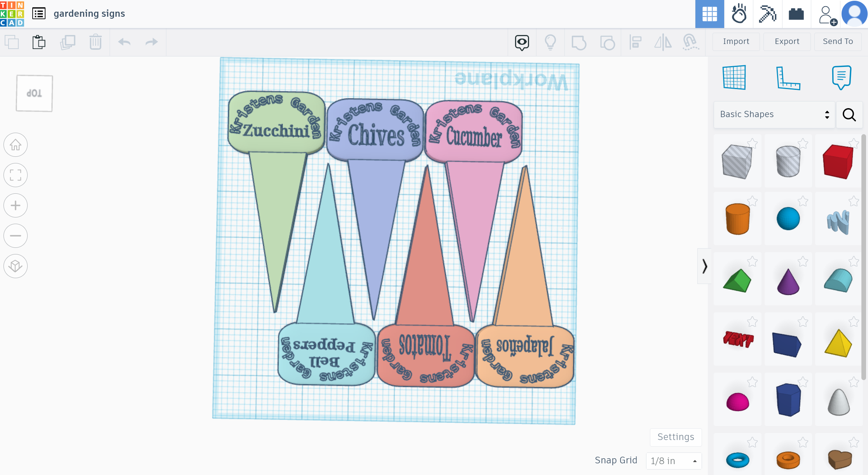Open the Notes tool
868x475 pixels.
click(x=841, y=78)
